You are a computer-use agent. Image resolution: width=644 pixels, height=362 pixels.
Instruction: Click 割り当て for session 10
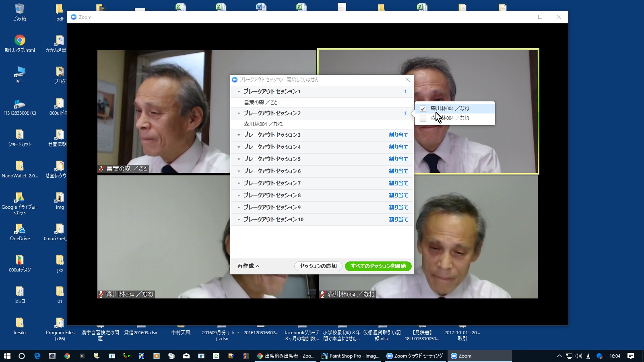(398, 220)
